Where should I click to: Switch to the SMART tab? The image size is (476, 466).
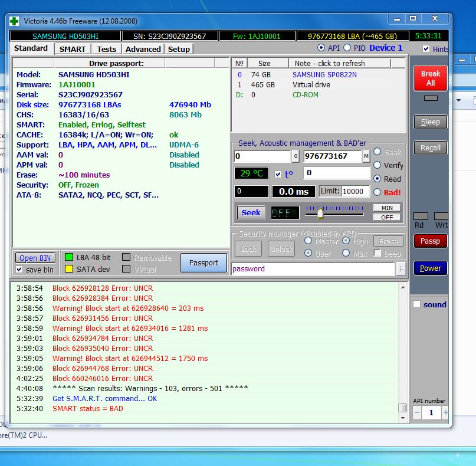pyautogui.click(x=73, y=49)
